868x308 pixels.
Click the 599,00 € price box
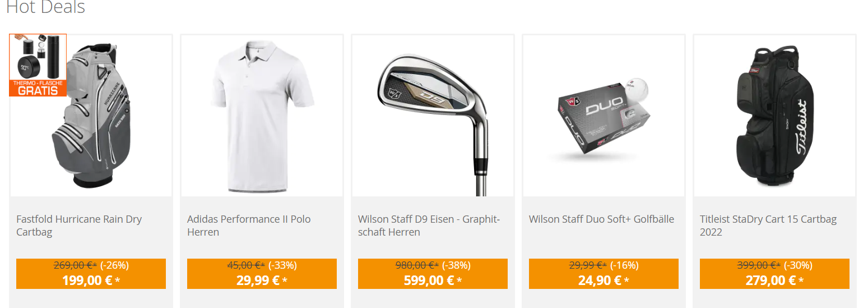pos(433,274)
